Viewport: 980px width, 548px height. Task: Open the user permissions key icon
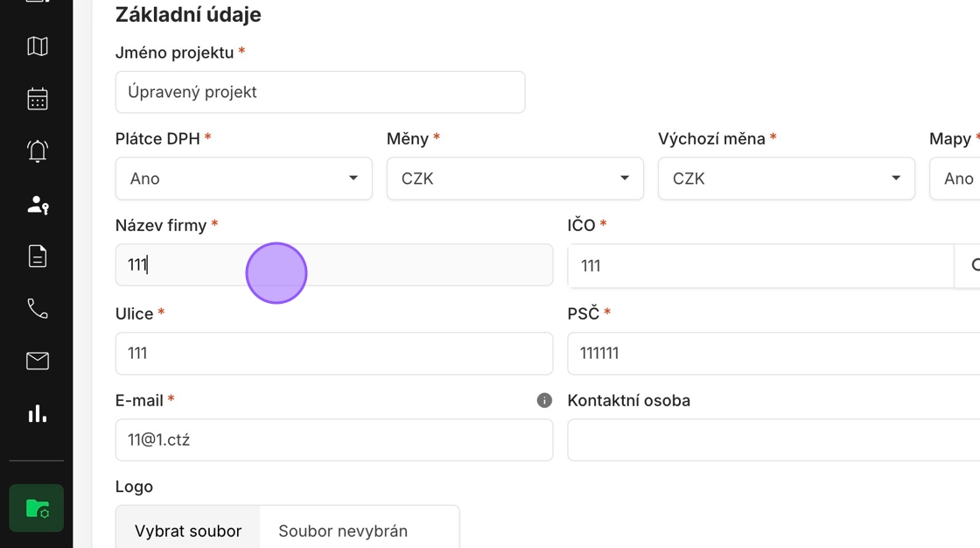tap(38, 204)
